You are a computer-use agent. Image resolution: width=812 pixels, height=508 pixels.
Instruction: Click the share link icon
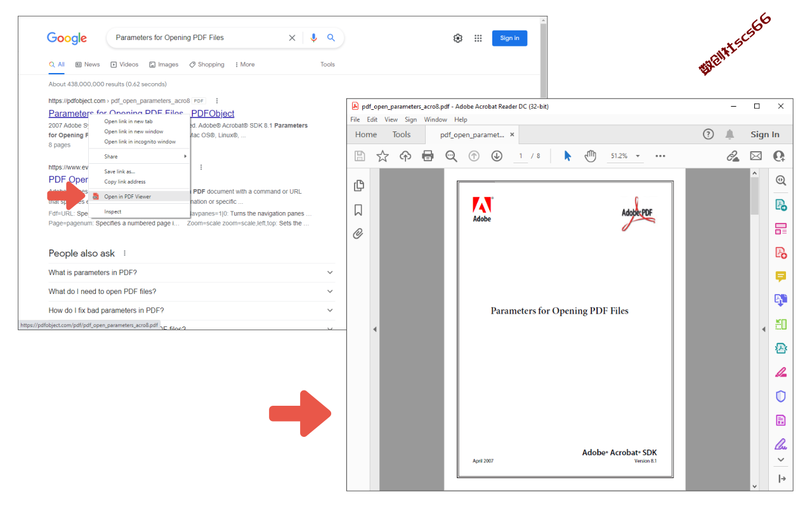(733, 156)
